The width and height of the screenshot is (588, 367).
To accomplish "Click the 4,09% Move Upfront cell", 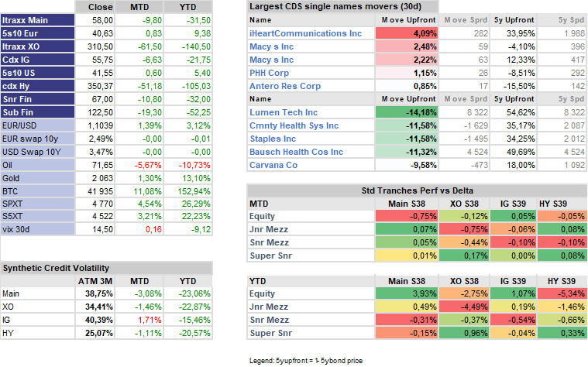I will pos(407,33).
